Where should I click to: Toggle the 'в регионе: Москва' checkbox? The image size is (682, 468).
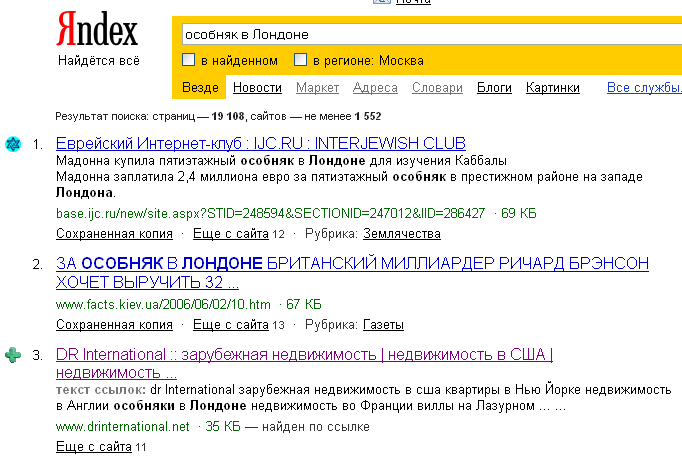click(x=301, y=60)
